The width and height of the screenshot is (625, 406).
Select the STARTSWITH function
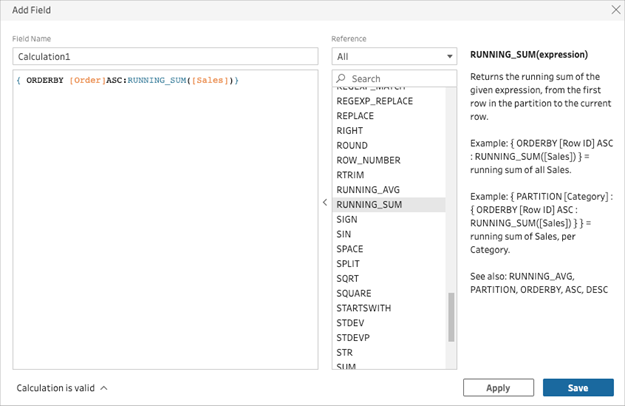[389, 308]
